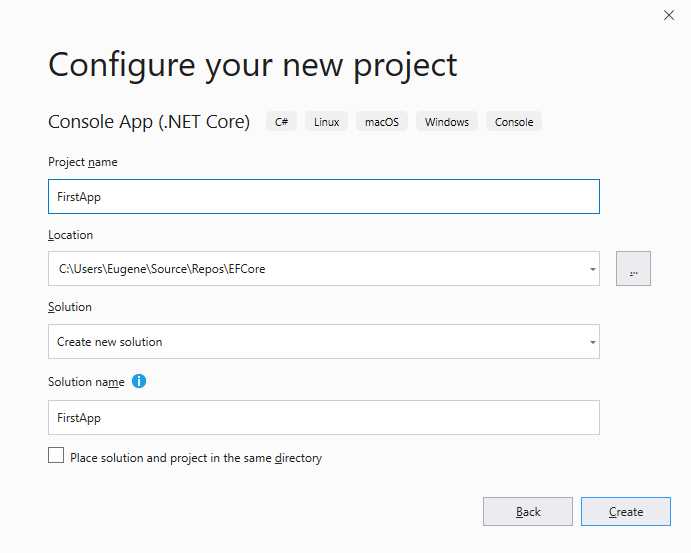Viewport: 691px width, 553px height.
Task: Open the browse location ellipsis button
Action: coord(633,268)
